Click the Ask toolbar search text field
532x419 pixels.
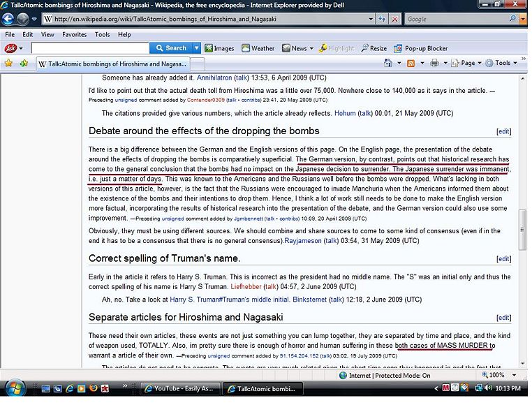pos(90,48)
